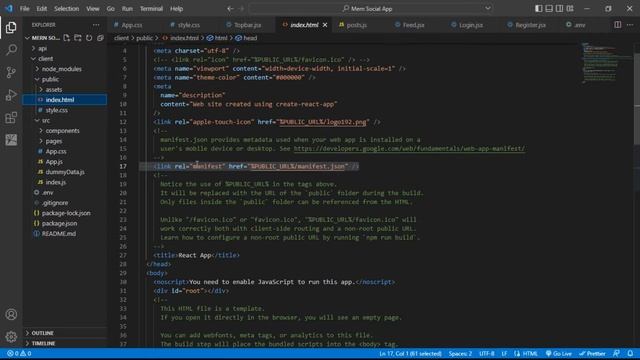Click New File icon in Explorer header

pos(67,38)
